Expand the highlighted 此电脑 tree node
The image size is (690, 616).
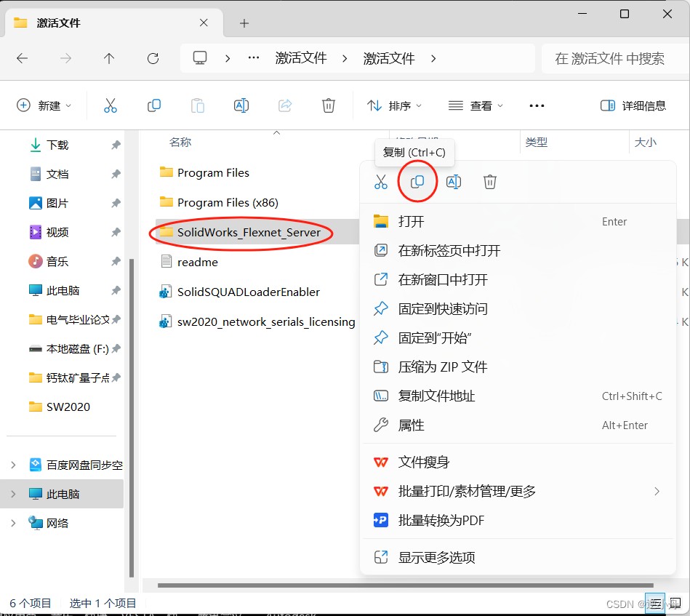pyautogui.click(x=13, y=494)
